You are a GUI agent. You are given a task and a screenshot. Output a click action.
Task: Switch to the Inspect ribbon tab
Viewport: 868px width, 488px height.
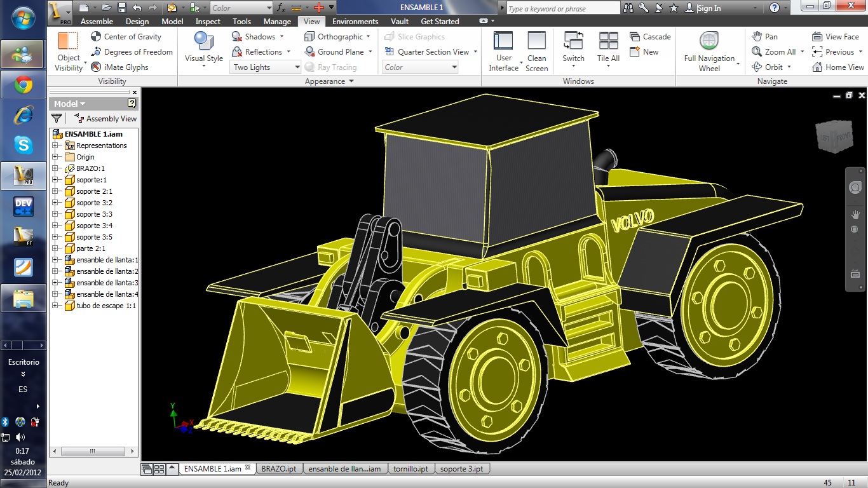pos(207,21)
